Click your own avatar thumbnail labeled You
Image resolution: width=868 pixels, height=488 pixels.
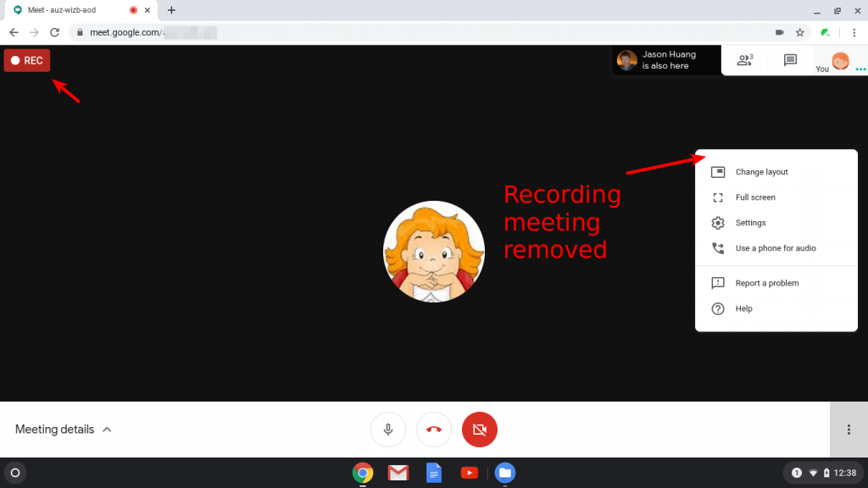click(840, 61)
